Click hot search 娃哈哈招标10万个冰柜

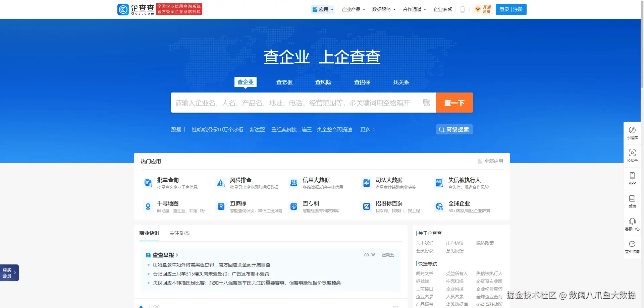tap(217, 129)
